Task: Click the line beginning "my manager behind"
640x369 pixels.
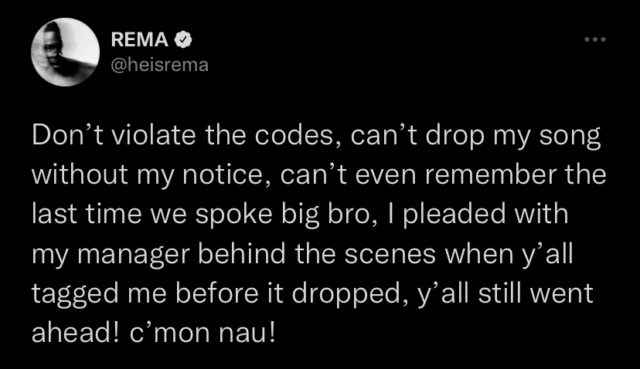Action: point(302,254)
